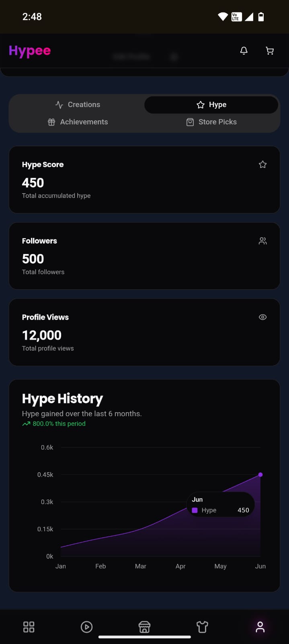Click the Hypee logo
The width and height of the screenshot is (289, 644).
pyautogui.click(x=29, y=51)
